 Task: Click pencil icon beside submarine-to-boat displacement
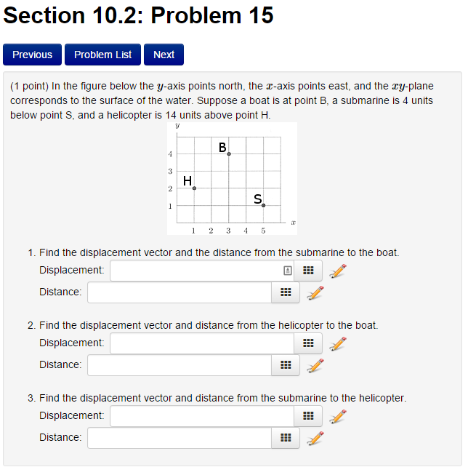pyautogui.click(x=338, y=271)
